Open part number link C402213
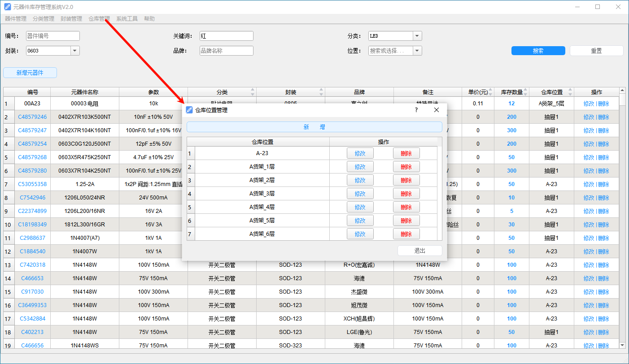 pos(32,332)
